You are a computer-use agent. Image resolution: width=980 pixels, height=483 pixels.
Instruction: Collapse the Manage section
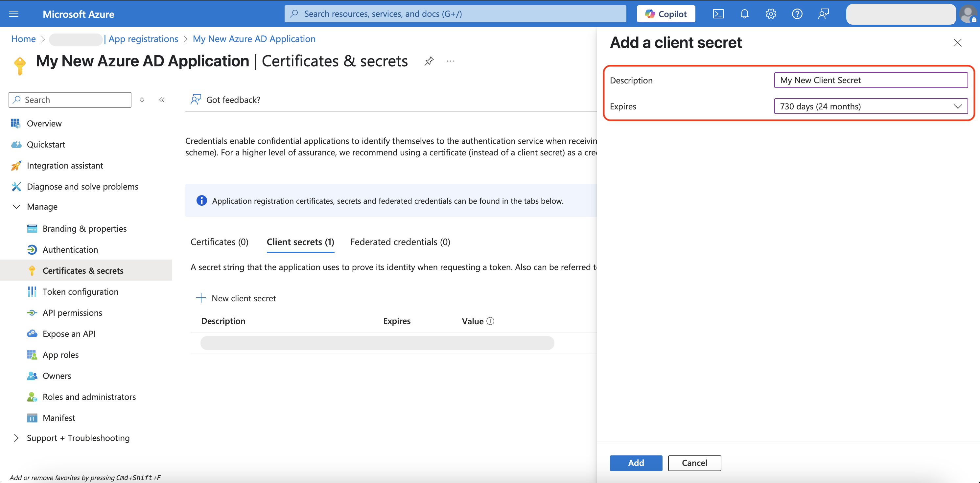(16, 207)
